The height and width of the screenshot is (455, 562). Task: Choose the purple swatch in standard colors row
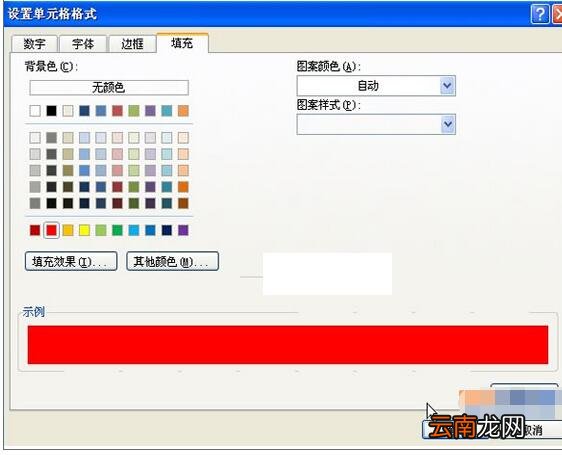coord(183,230)
